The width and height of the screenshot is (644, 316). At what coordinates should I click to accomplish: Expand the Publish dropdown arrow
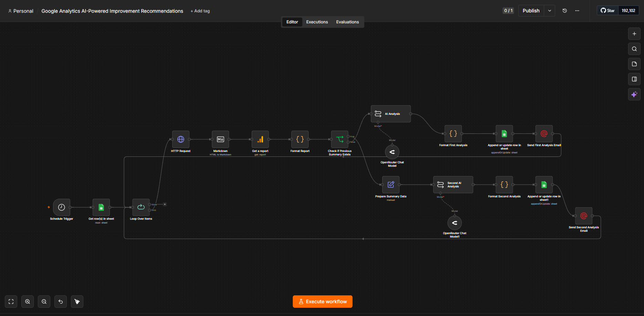coord(550,11)
